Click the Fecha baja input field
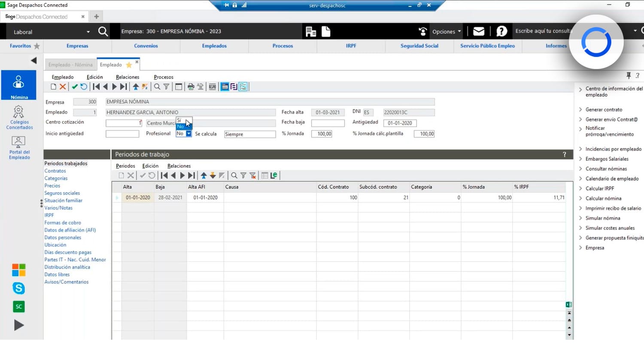Viewport: 644px width, 356px height. click(x=328, y=123)
